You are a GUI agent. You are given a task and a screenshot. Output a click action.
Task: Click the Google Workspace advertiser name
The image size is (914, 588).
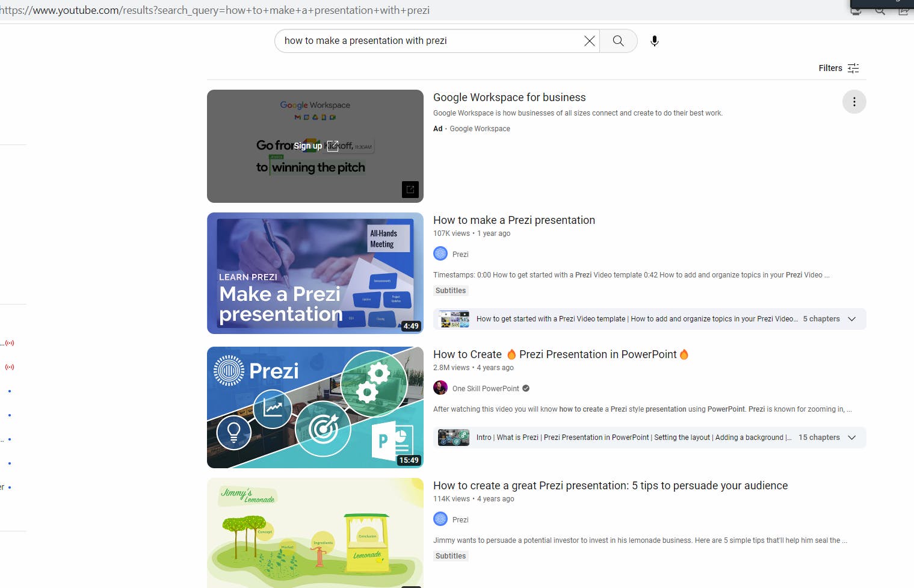(480, 129)
